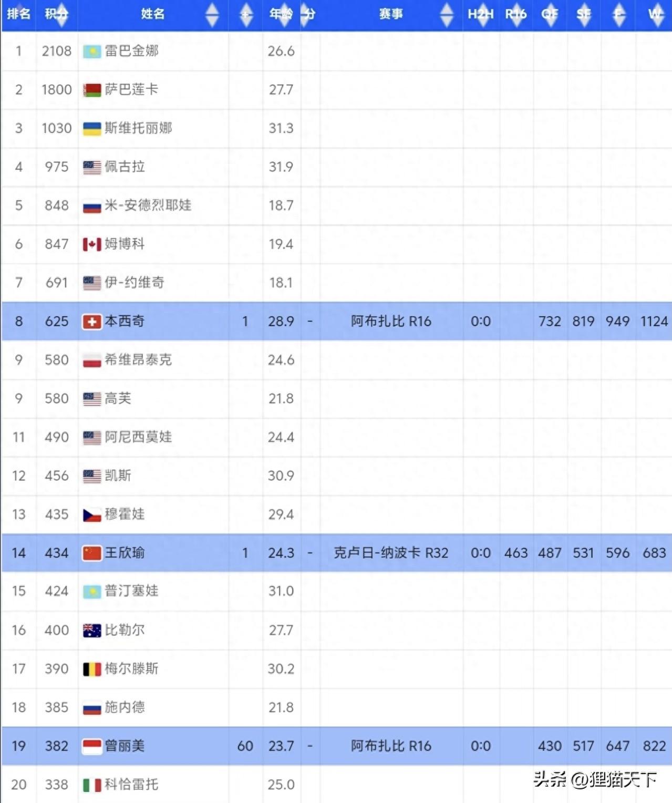Viewport: 672px width, 803px height.
Task: Click the Kazakhstan flag beside 雷巴金娜
Action: [x=92, y=52]
